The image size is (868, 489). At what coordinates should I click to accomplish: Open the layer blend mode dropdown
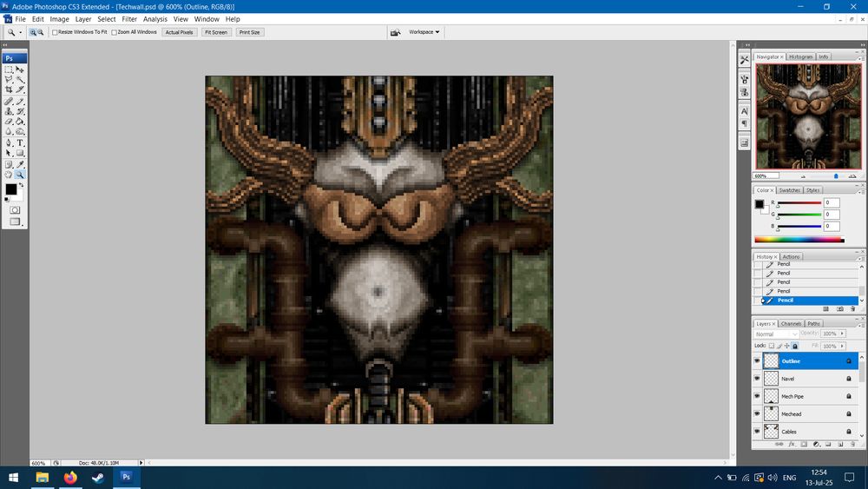(x=776, y=334)
